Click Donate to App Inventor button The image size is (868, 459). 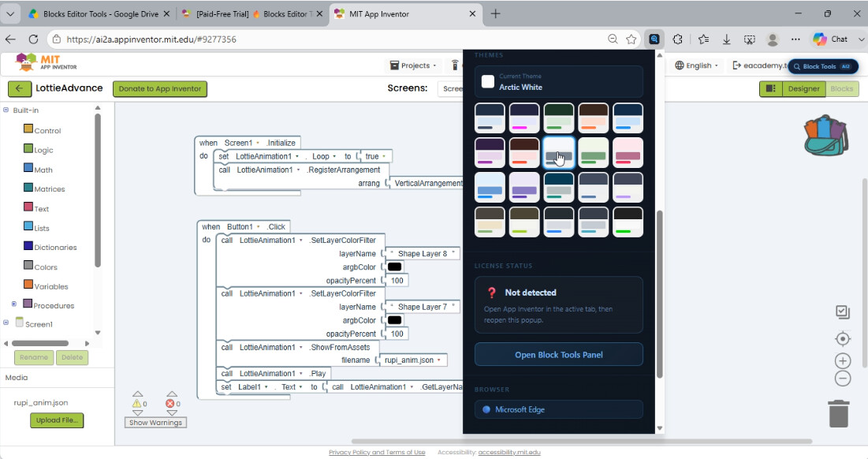(x=160, y=88)
